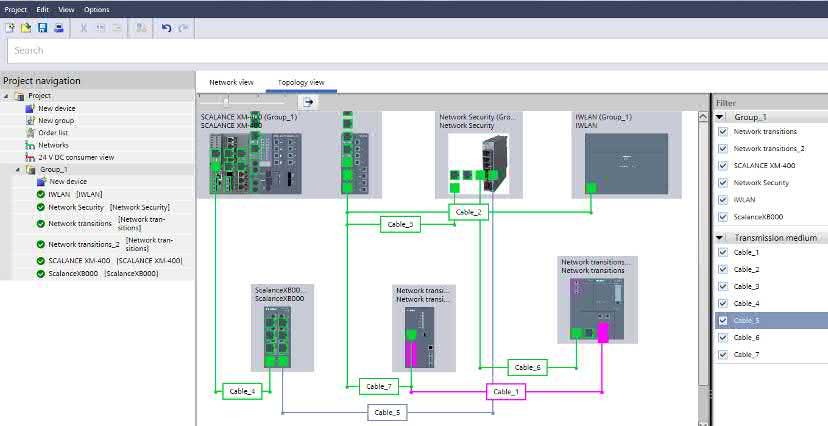828x426 pixels.
Task: Click the Networks icon in navigation
Action: (30, 145)
